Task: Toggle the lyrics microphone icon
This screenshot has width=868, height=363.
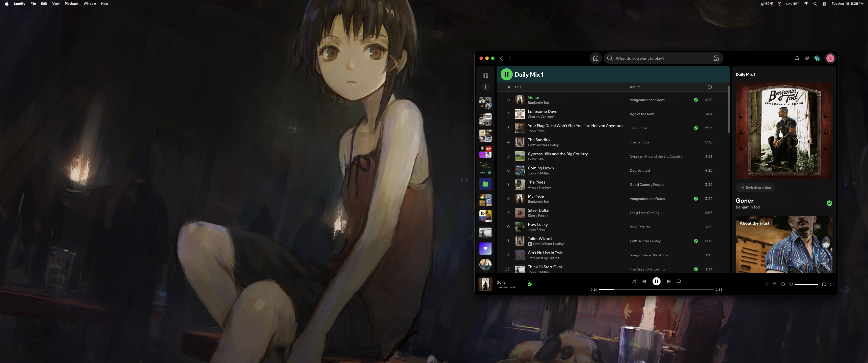Action: [x=766, y=285]
